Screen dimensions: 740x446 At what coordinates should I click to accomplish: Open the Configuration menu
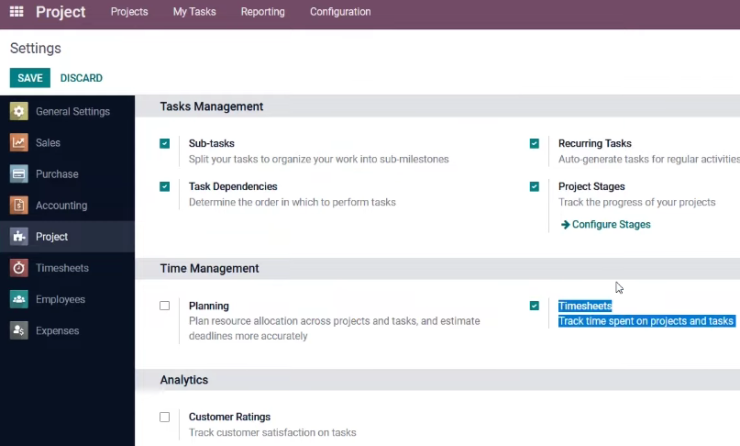340,12
